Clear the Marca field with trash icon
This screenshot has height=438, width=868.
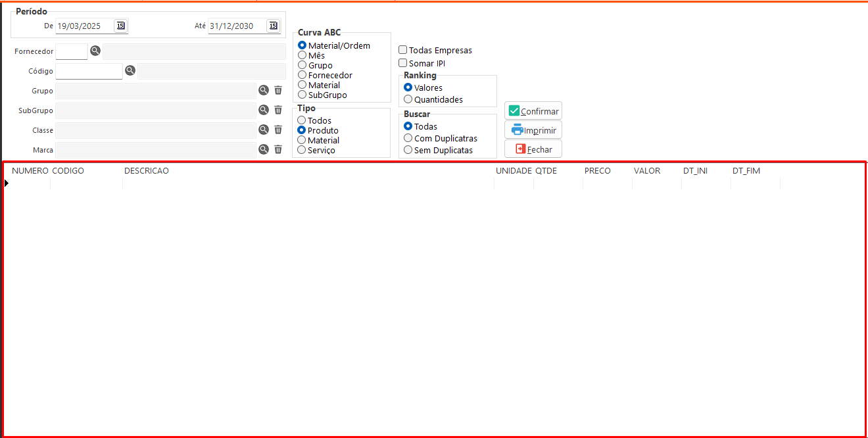pyautogui.click(x=278, y=149)
